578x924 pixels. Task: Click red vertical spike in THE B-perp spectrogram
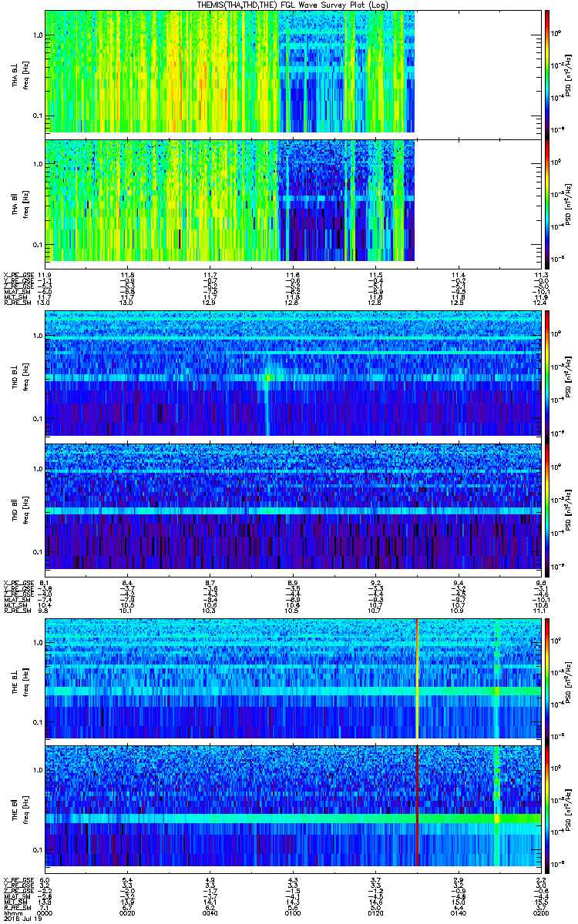tap(417, 678)
